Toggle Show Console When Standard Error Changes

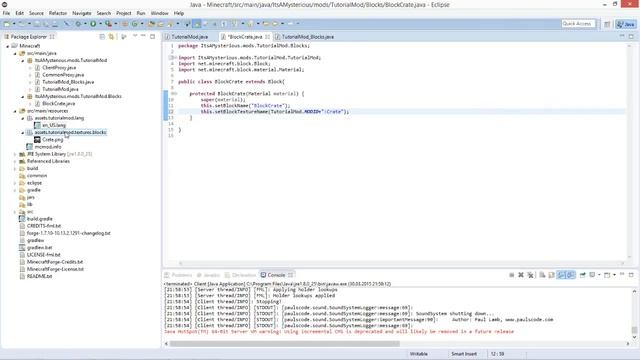pyautogui.click(x=571, y=275)
